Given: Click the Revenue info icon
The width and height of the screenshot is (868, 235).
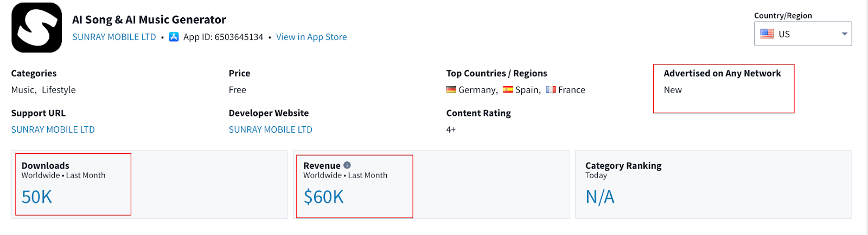Looking at the screenshot, I should 347,165.
